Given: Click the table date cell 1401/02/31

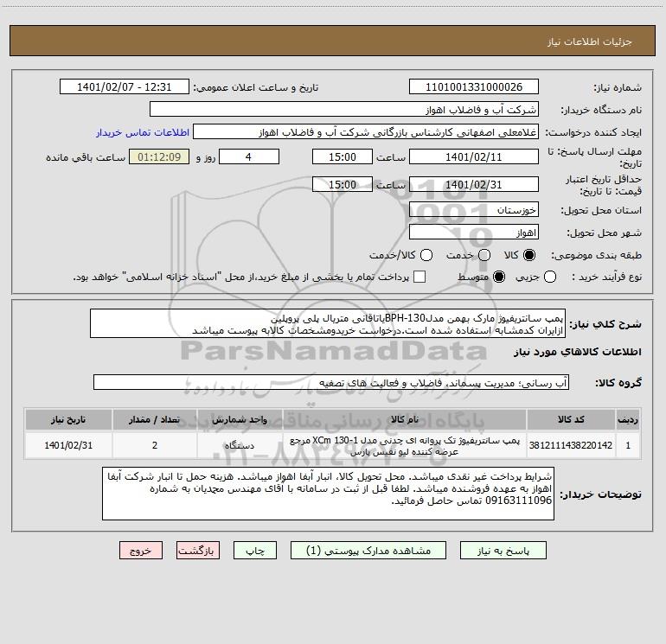Looking at the screenshot, I should [x=68, y=445].
